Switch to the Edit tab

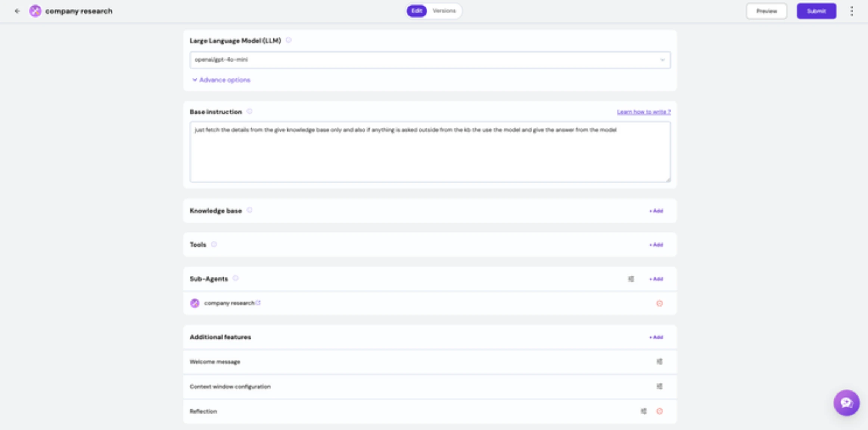coord(417,11)
